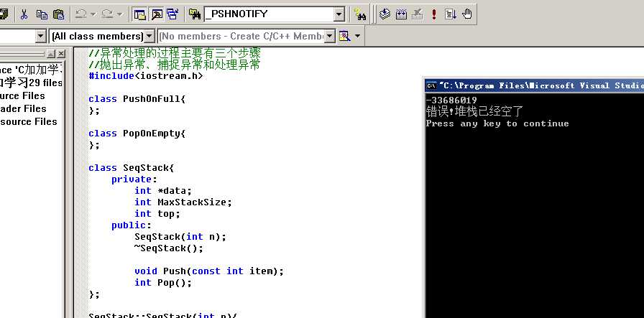Viewport: 644px width, 318px height.
Task: Click into the _PSHNOTIFY find text field
Action: [269, 15]
